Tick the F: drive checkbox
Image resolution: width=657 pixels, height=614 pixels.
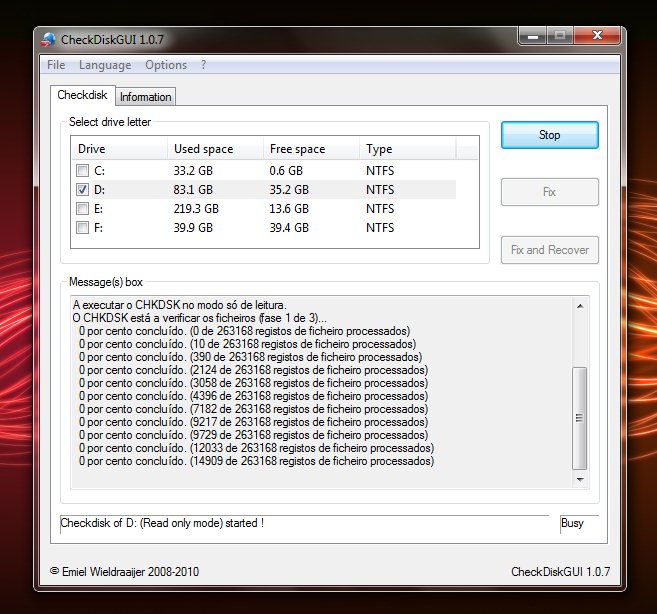[82, 228]
